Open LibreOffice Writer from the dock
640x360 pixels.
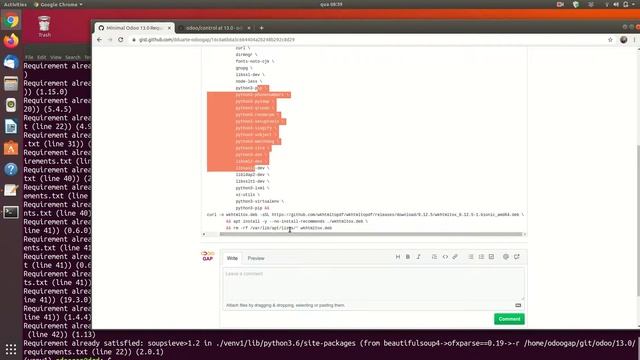click(x=11, y=127)
